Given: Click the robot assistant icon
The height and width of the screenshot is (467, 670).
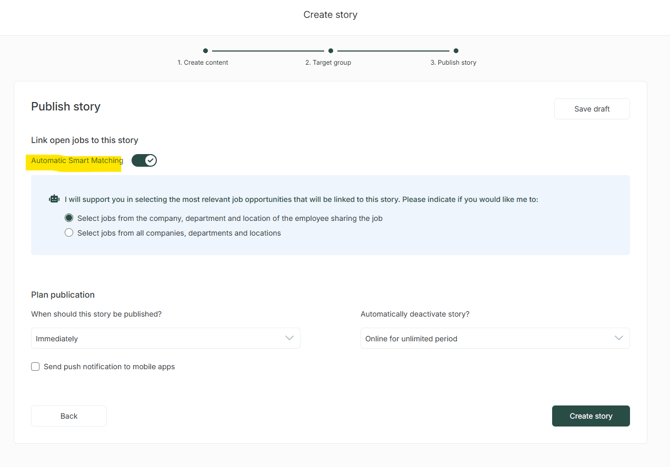Looking at the screenshot, I should 54,199.
